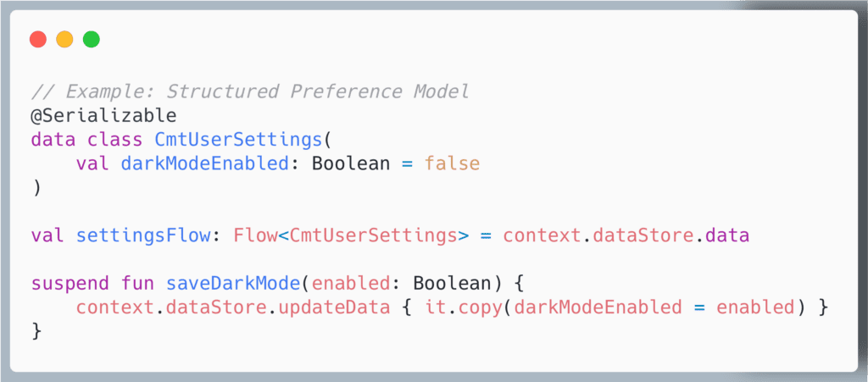
Task: Click the final closing brace of saveDarkMode
Action: point(36,330)
